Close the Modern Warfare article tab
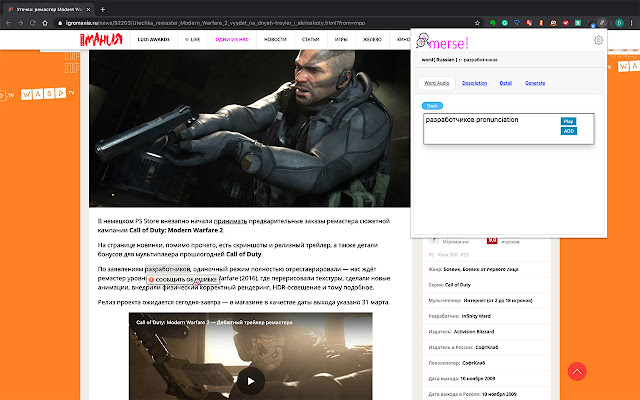640x400 pixels. 89,9
